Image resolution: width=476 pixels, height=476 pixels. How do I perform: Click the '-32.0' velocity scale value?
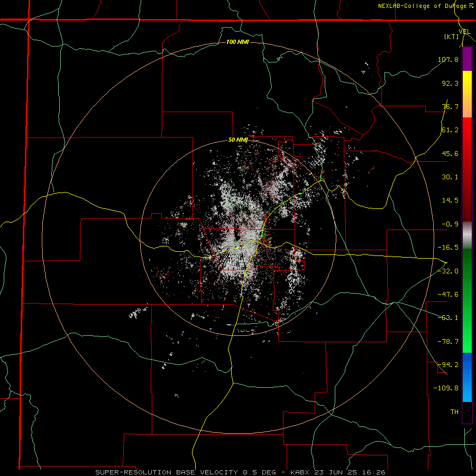(448, 271)
